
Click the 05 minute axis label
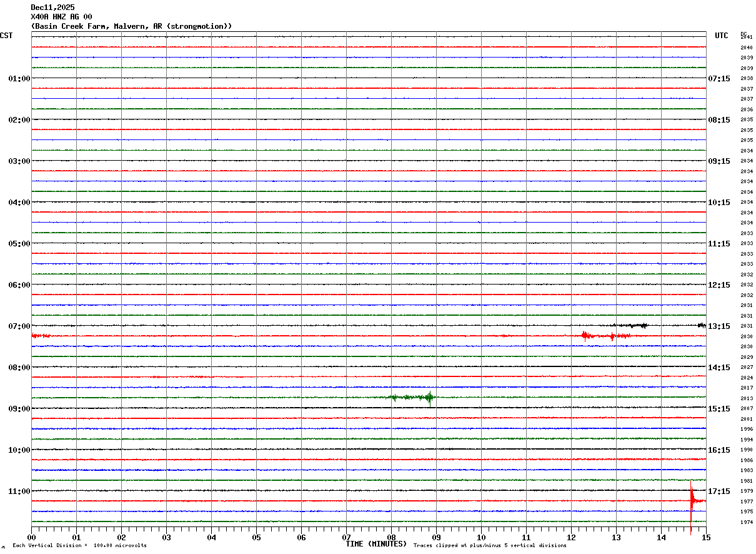pos(256,537)
